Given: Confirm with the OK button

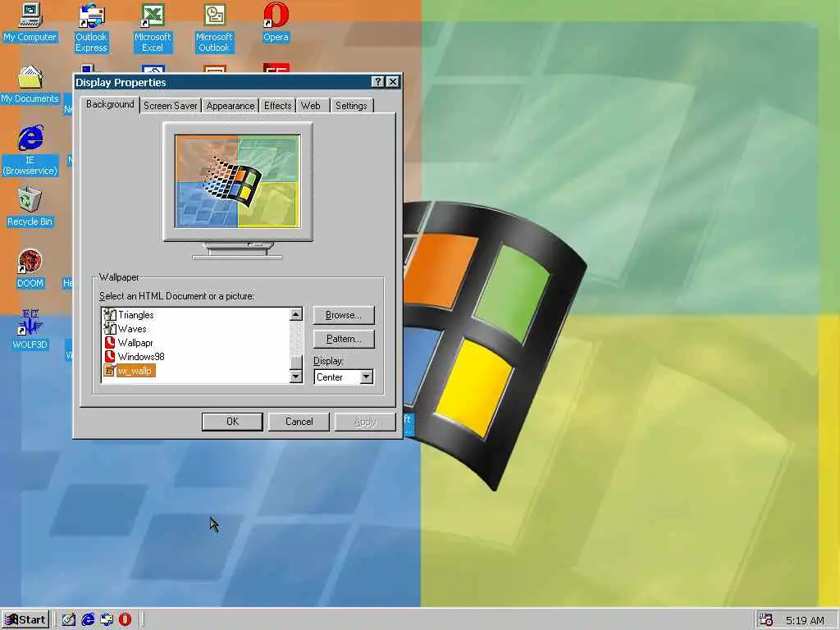Looking at the screenshot, I should click(232, 422).
